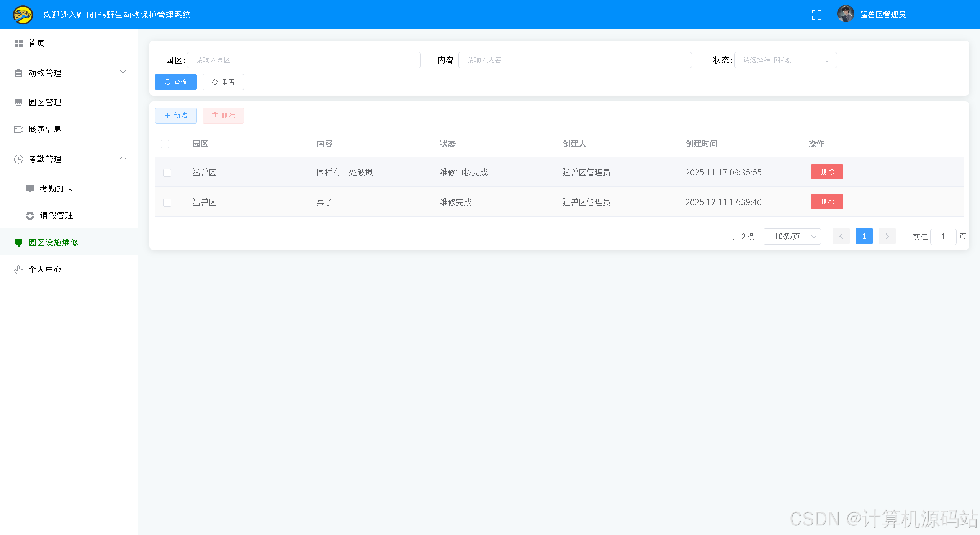Click the Wildlife leopard logo
The height and width of the screenshot is (535, 980).
[x=23, y=15]
